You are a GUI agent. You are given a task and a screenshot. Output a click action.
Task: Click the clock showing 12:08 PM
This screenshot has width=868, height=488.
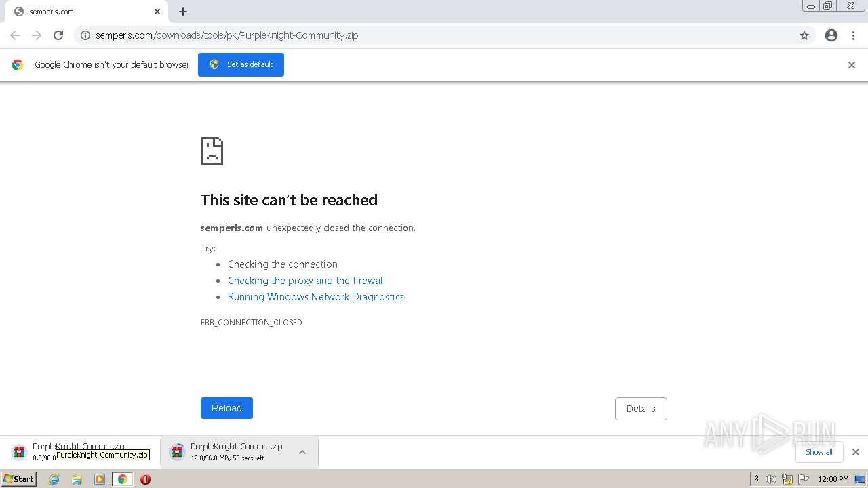[x=833, y=479]
